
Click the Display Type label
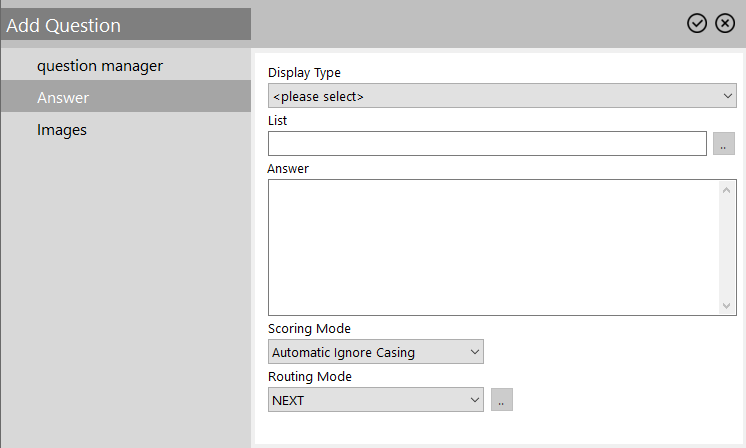point(304,73)
